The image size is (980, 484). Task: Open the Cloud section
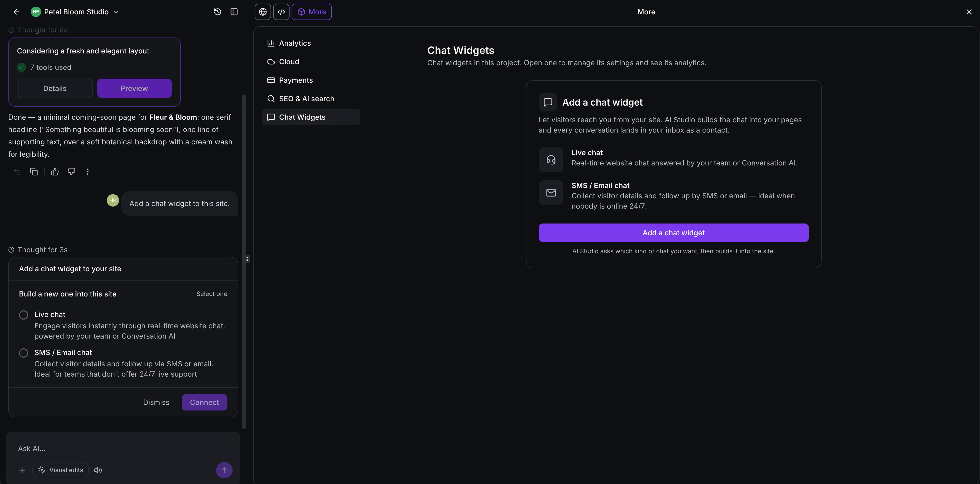point(311,62)
